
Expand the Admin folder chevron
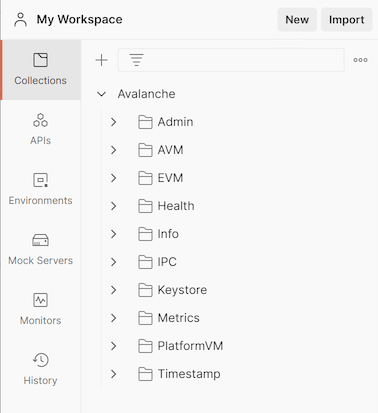tap(114, 122)
